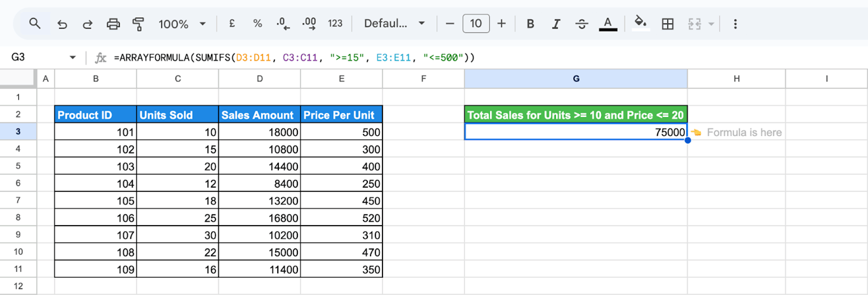The image size is (868, 295).
Task: Click into the formula bar text
Action: pos(294,58)
